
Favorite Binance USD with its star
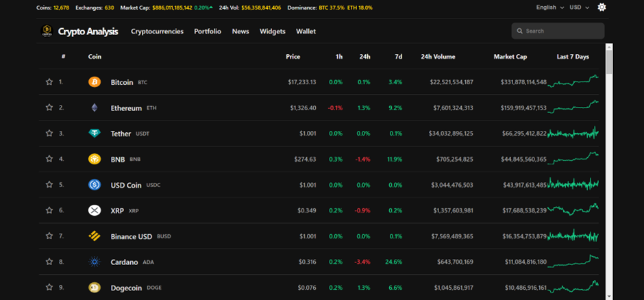point(49,236)
